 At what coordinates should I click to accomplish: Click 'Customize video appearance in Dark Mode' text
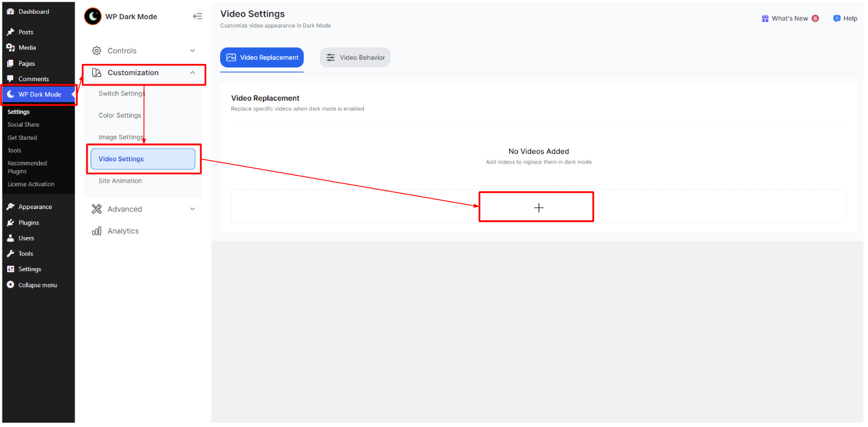[276, 26]
